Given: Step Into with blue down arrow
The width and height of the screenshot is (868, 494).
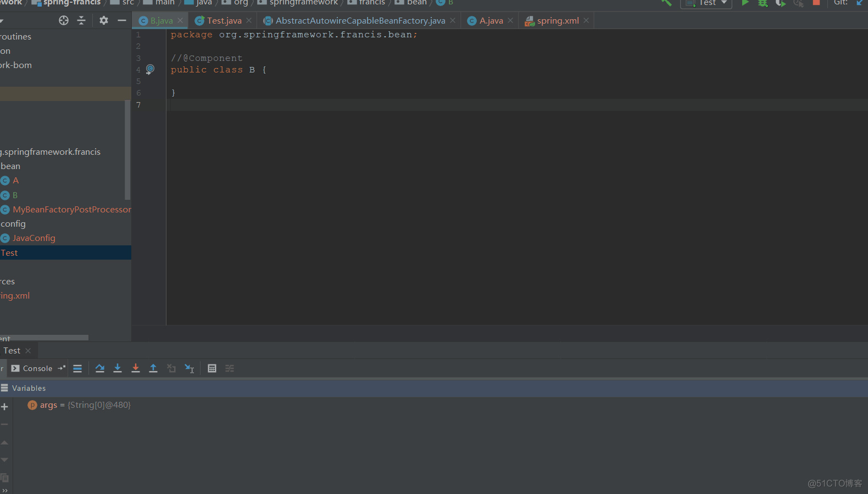Looking at the screenshot, I should click(x=118, y=368).
